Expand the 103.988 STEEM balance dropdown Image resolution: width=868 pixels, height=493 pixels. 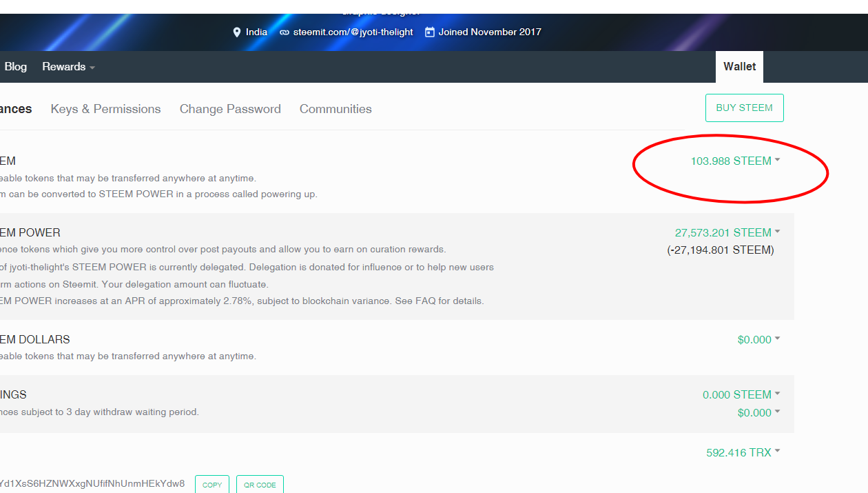[x=735, y=161]
